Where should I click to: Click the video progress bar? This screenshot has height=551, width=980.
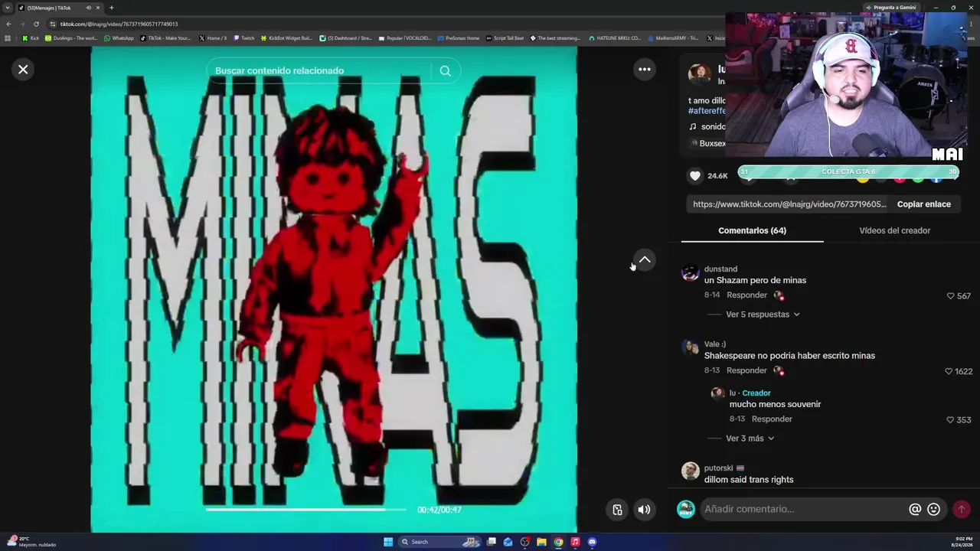[306, 510]
